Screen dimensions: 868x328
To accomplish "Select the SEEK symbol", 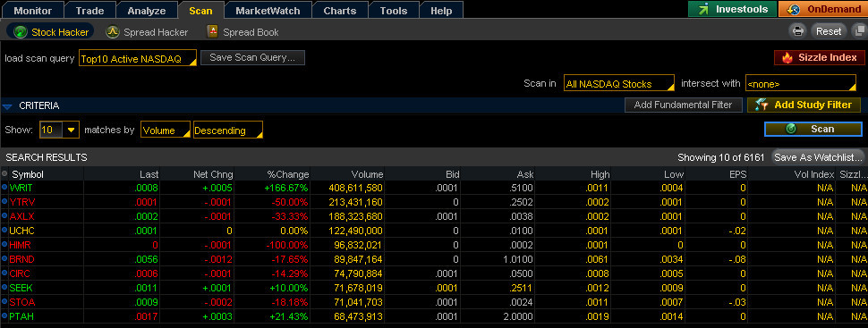I will coord(21,288).
